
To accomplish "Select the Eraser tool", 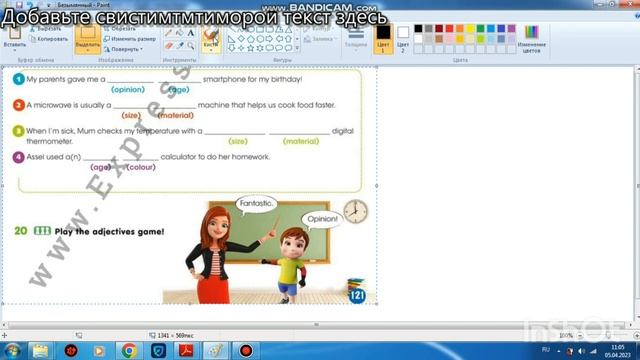I will tap(169, 46).
